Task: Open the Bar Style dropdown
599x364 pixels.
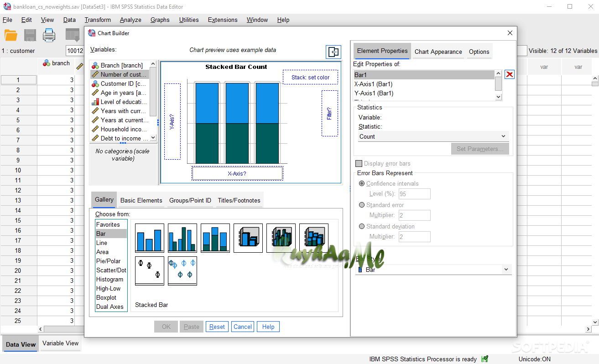Action: point(433,270)
